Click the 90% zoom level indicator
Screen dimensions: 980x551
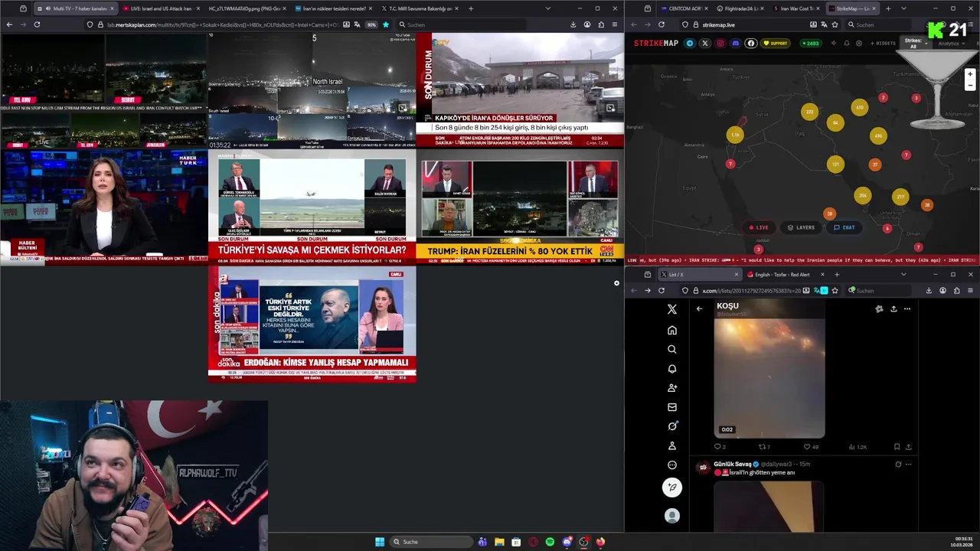click(x=371, y=24)
